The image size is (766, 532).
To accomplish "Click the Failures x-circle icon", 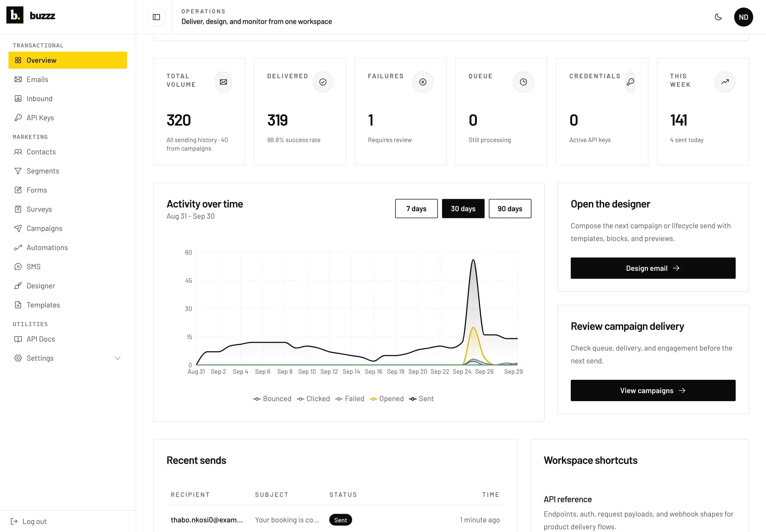I will [423, 82].
